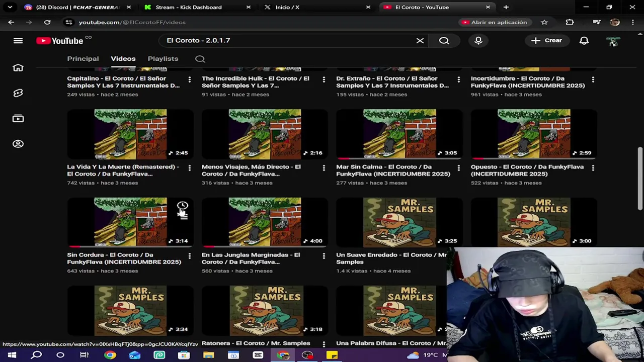Open Task View on the taskbar

click(85, 355)
